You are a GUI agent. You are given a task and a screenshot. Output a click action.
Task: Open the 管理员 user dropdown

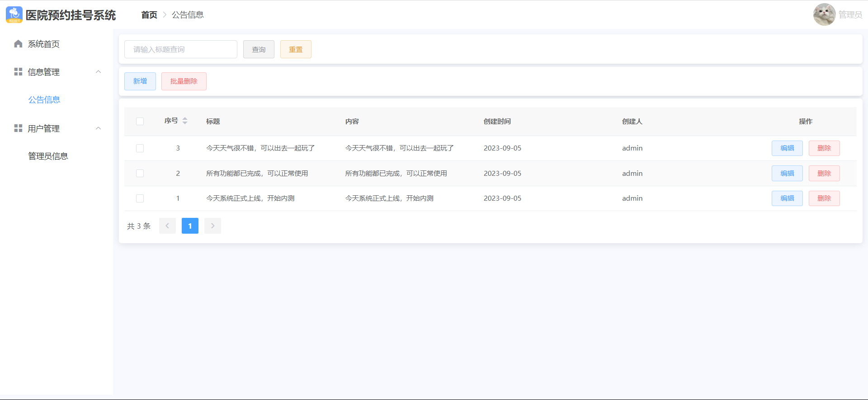pyautogui.click(x=850, y=15)
